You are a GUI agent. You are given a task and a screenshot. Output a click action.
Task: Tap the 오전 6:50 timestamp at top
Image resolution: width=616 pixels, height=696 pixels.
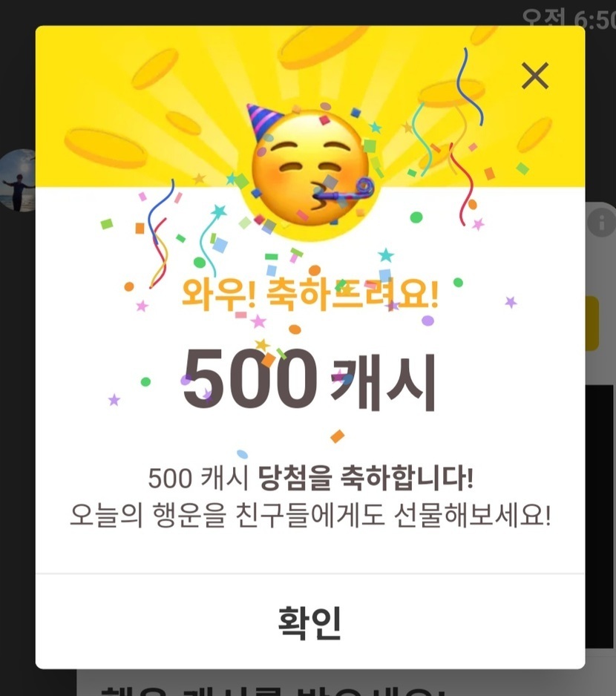569,18
